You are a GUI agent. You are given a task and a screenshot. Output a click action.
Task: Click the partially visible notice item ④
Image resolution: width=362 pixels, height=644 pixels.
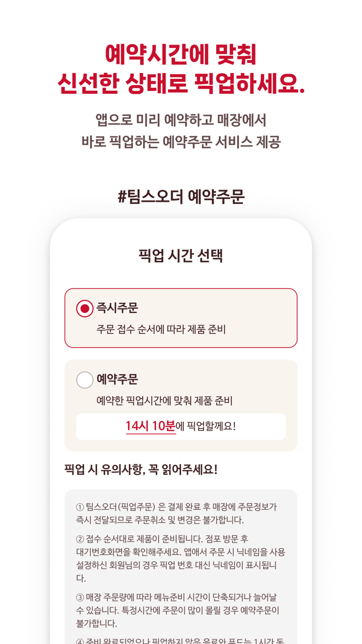point(180,641)
